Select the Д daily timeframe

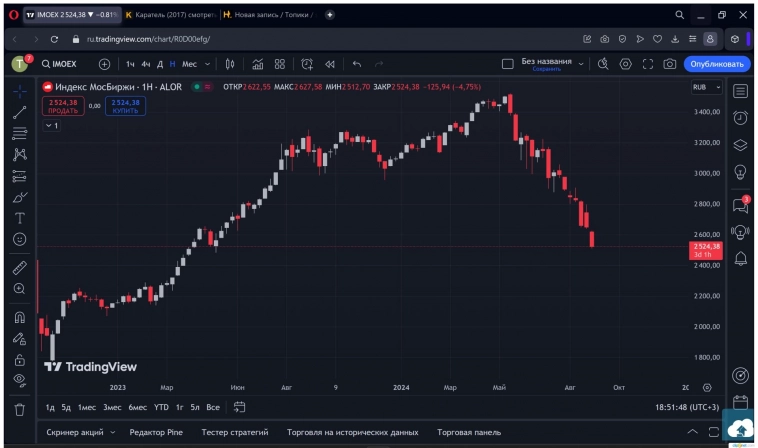pos(160,64)
